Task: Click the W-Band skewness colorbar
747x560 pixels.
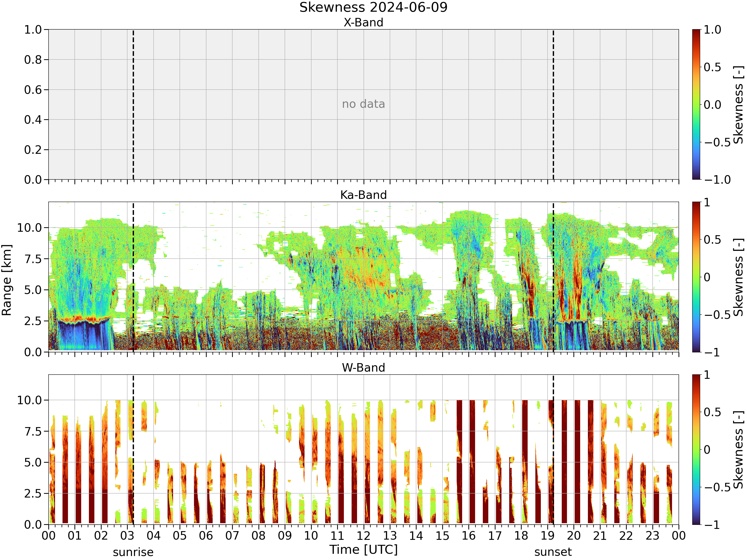Action: (696, 450)
